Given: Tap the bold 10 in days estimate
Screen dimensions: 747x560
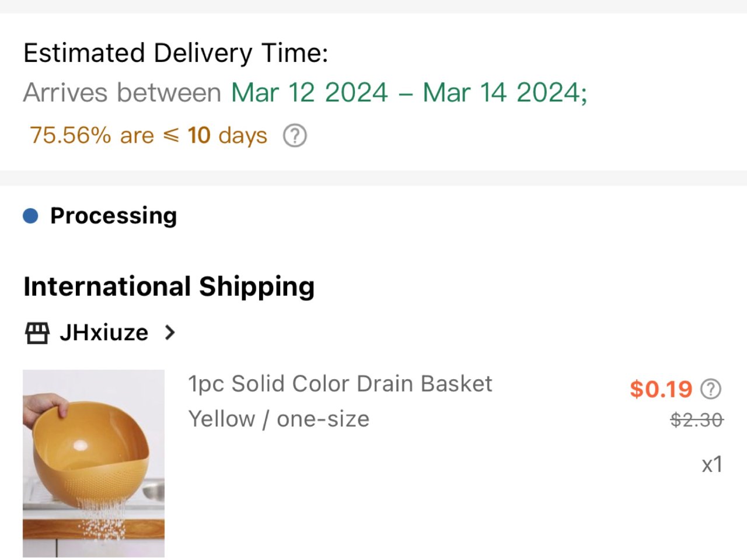Looking at the screenshot, I should click(x=199, y=135).
